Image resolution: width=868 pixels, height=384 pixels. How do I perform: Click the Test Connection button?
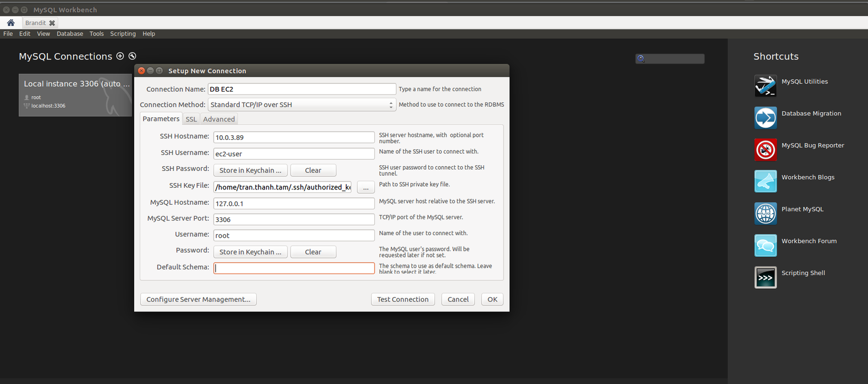pyautogui.click(x=403, y=299)
